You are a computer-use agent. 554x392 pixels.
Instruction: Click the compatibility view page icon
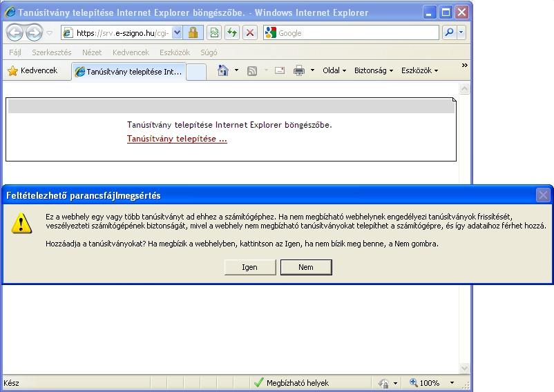(214, 33)
